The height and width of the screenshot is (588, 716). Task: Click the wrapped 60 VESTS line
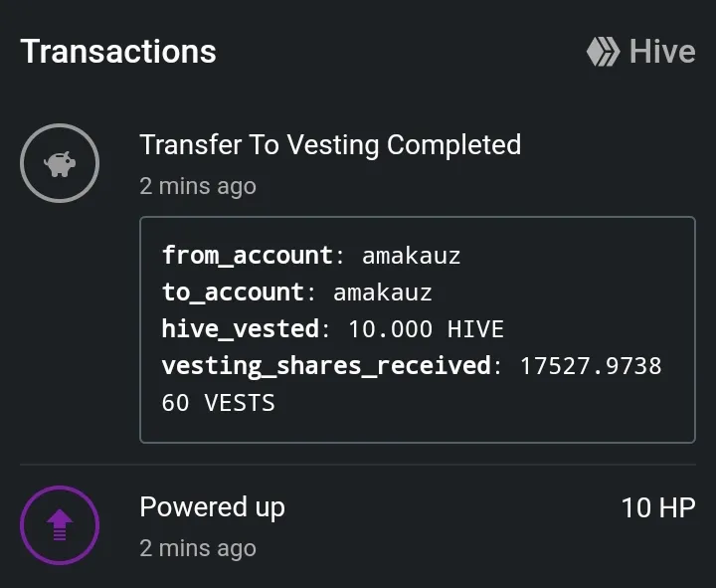(218, 403)
